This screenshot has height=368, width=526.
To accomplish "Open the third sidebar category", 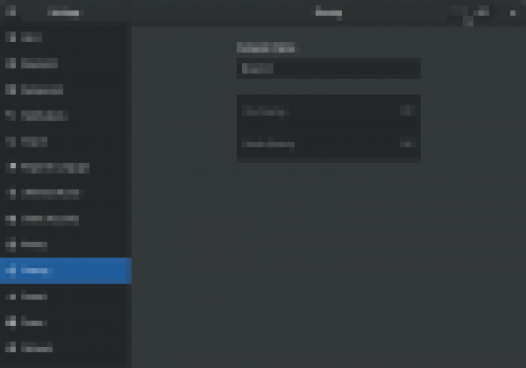I will click(x=66, y=89).
